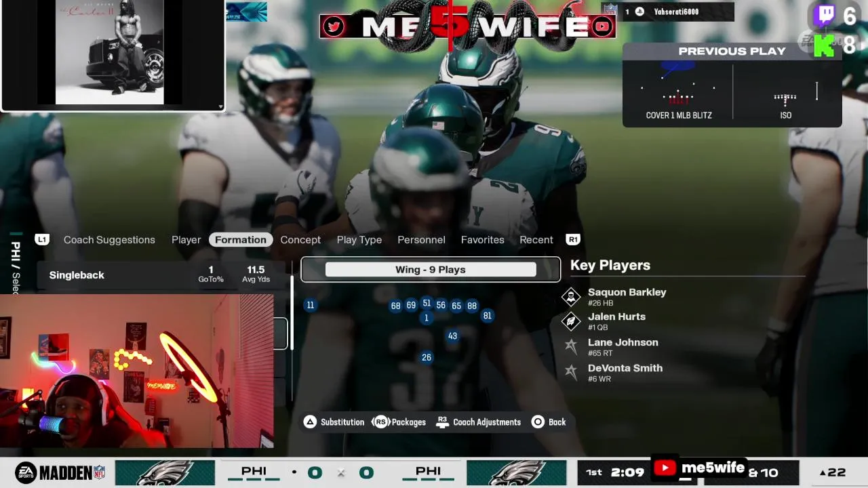Click Saquon Barkley's key player icon

[571, 297]
